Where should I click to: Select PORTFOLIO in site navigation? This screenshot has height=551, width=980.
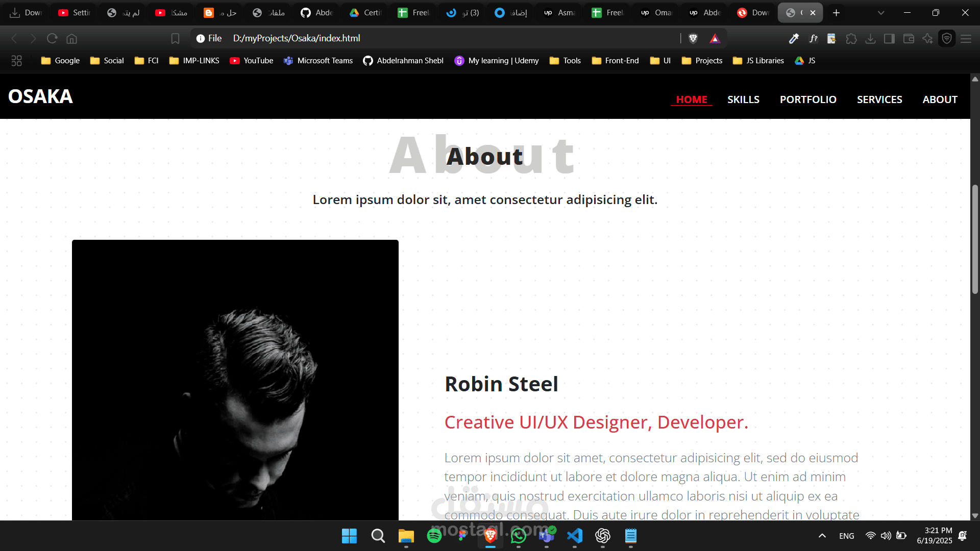point(807,99)
